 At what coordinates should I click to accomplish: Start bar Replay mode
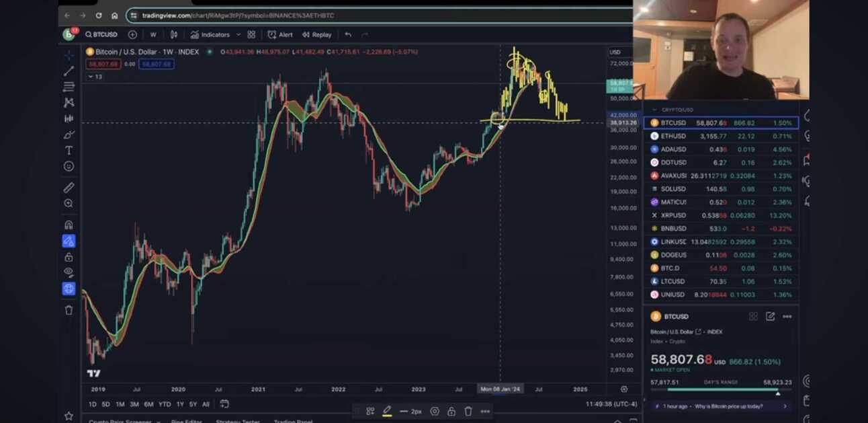[316, 34]
